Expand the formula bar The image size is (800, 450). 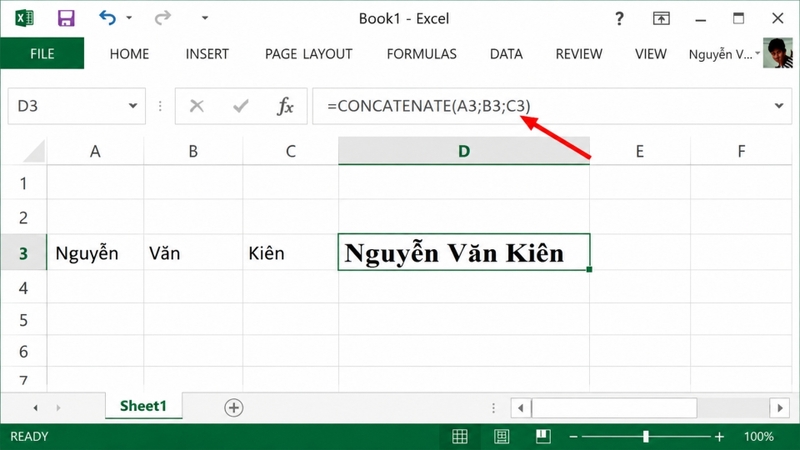pyautogui.click(x=779, y=106)
